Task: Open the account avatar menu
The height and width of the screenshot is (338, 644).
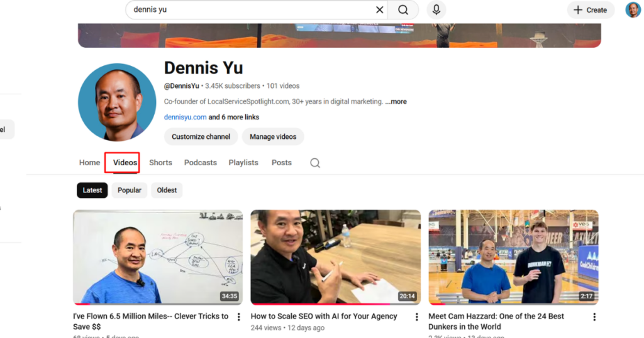Action: [633, 10]
